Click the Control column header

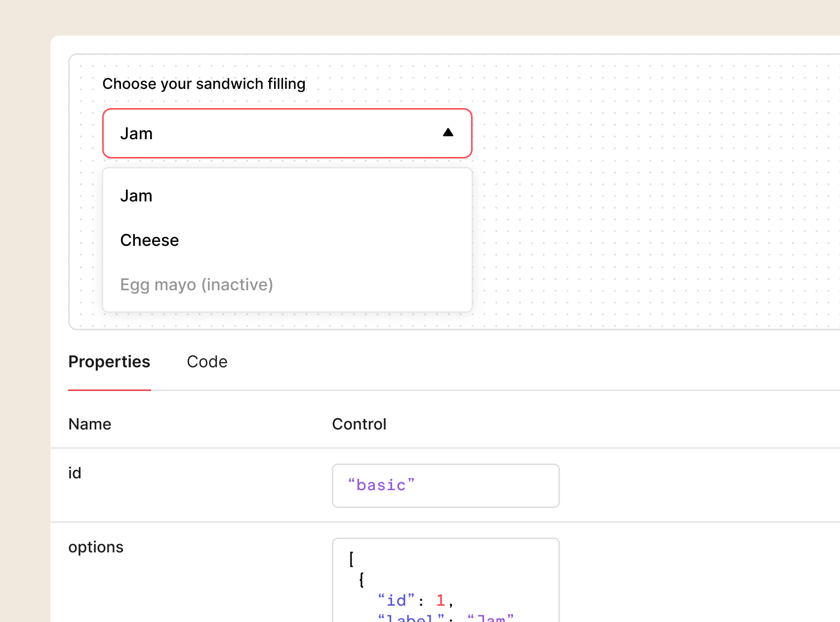pyautogui.click(x=359, y=424)
